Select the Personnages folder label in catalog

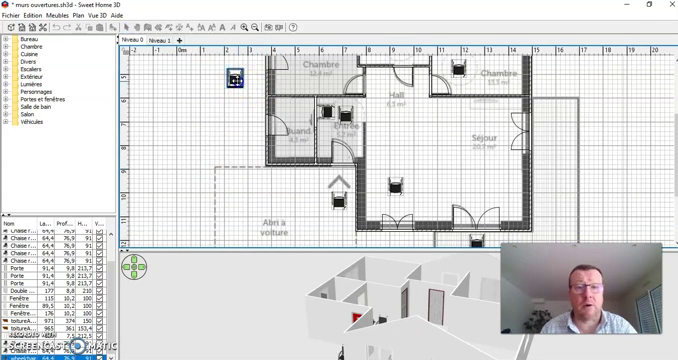coord(36,92)
